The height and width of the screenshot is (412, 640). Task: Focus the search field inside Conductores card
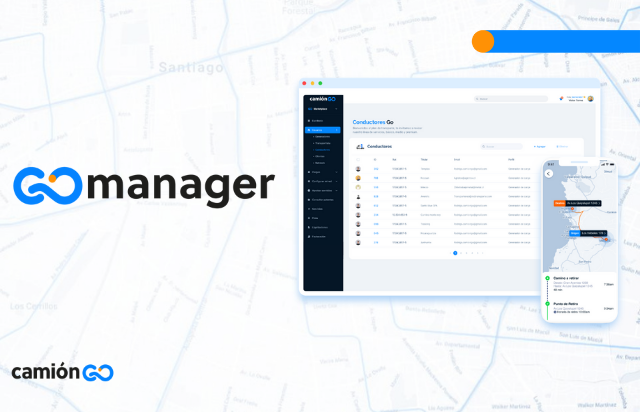pos(502,146)
